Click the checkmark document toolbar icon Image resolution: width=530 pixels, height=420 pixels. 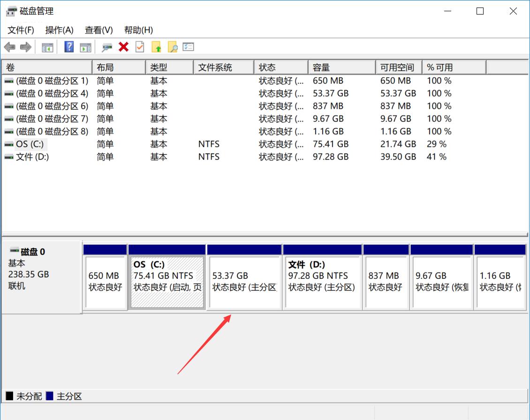click(x=140, y=47)
